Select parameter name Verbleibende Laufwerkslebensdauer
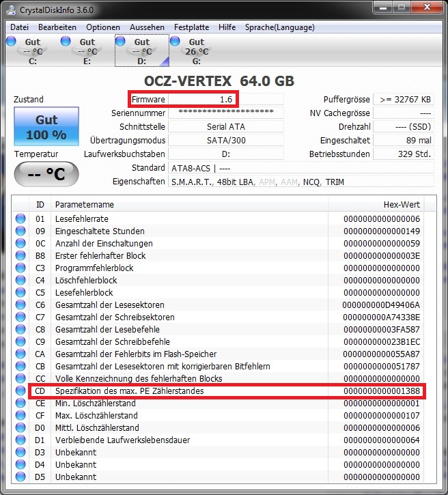The image size is (448, 495). [122, 440]
